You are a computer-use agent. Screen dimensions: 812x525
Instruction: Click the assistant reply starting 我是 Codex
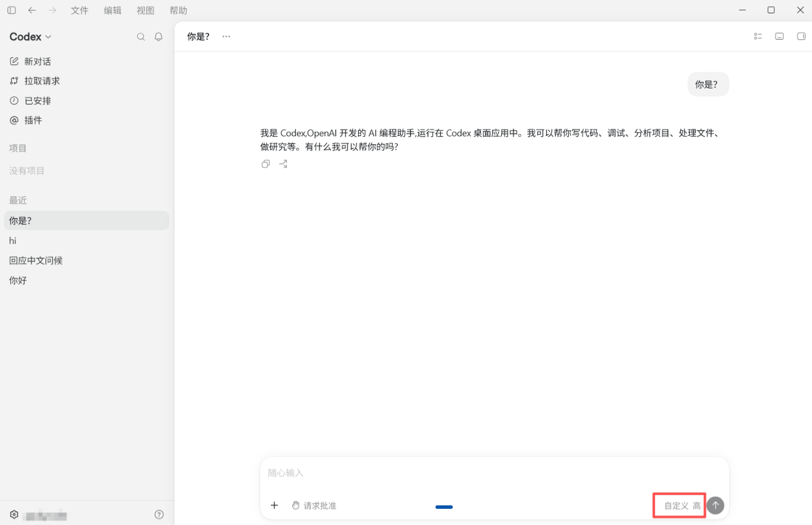490,140
